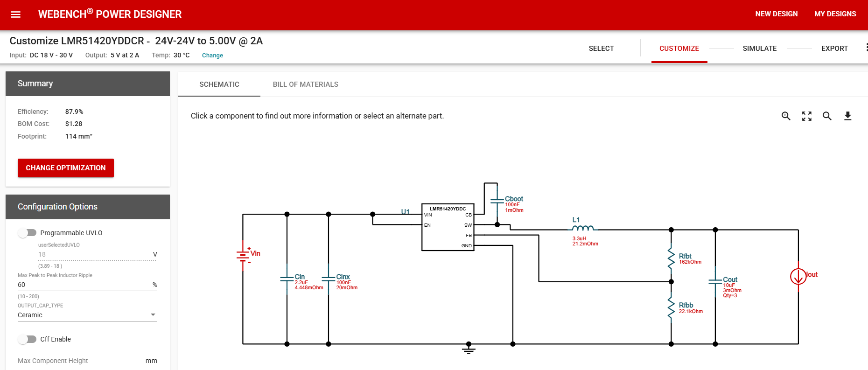Select the Cboot capacitor symbol

(x=497, y=202)
